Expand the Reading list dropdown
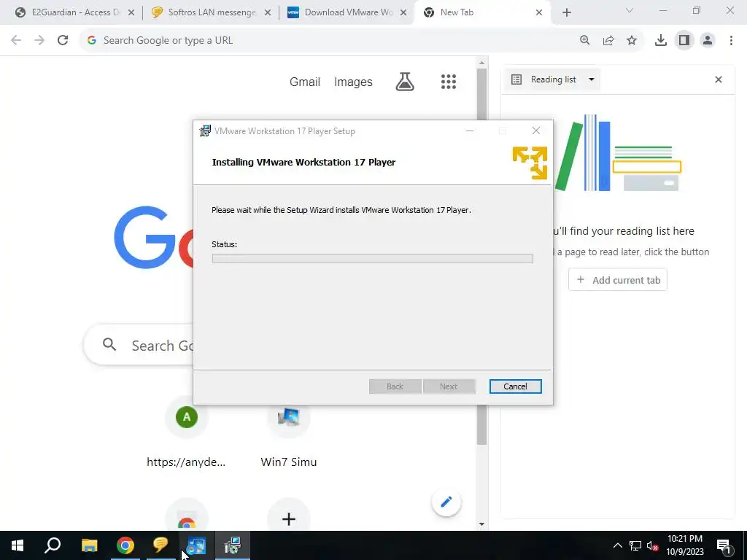This screenshot has height=560, width=747. (553, 79)
